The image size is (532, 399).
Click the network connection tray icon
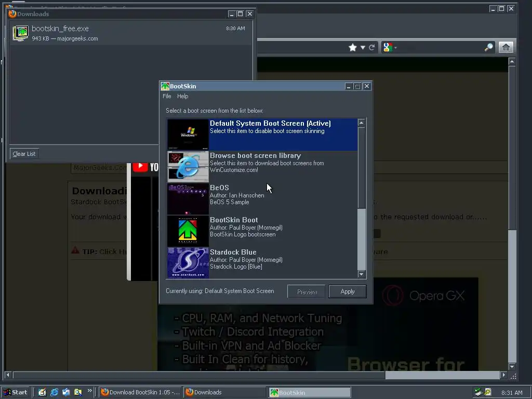[x=478, y=392]
